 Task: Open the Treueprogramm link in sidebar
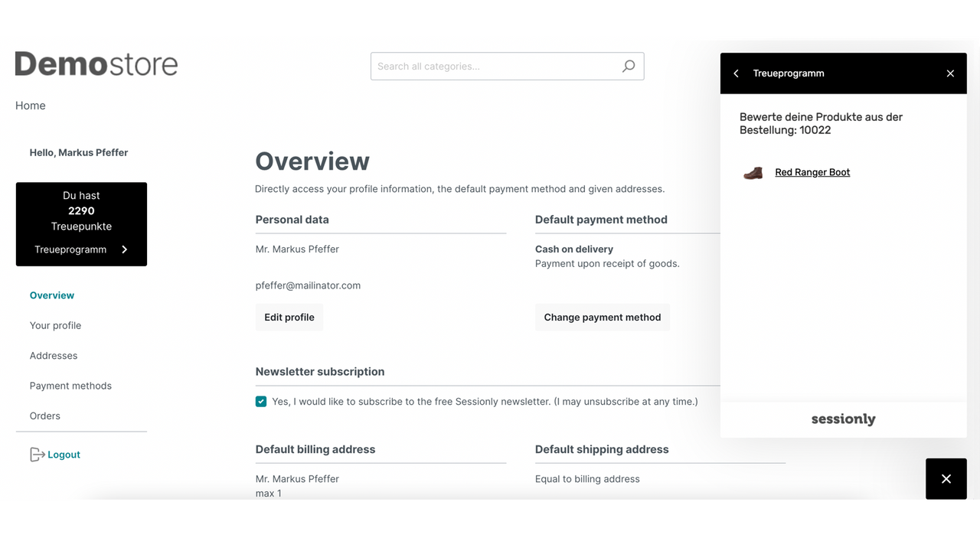[70, 249]
